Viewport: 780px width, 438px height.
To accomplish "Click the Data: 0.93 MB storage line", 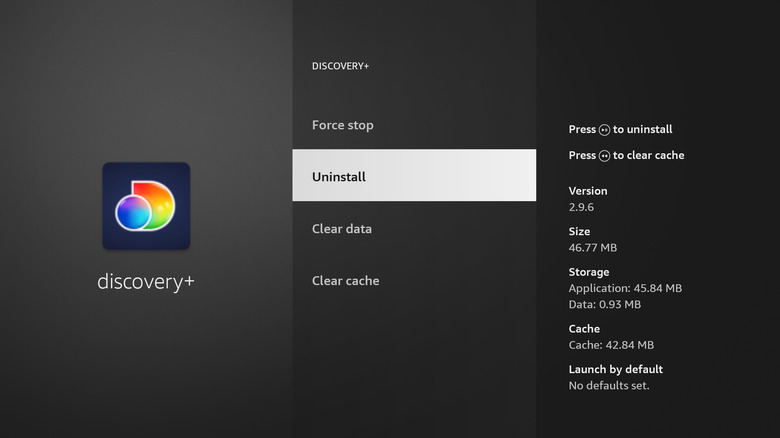I will tap(605, 304).
